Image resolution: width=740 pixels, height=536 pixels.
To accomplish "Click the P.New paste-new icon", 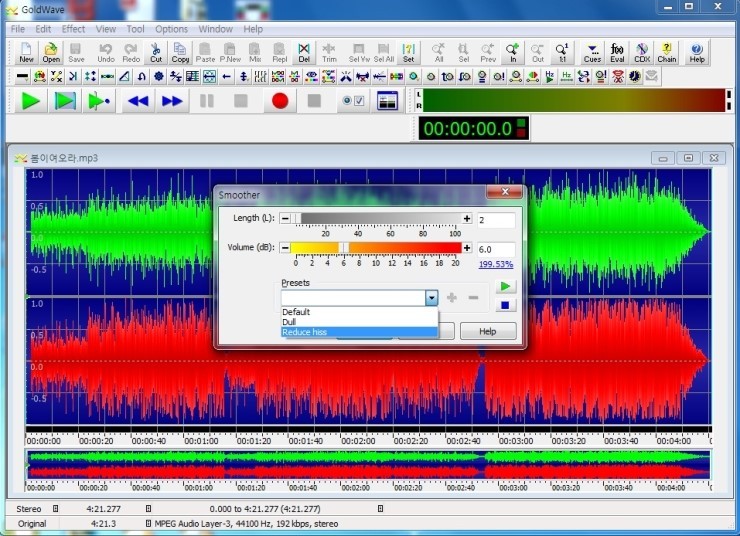I will [230, 52].
